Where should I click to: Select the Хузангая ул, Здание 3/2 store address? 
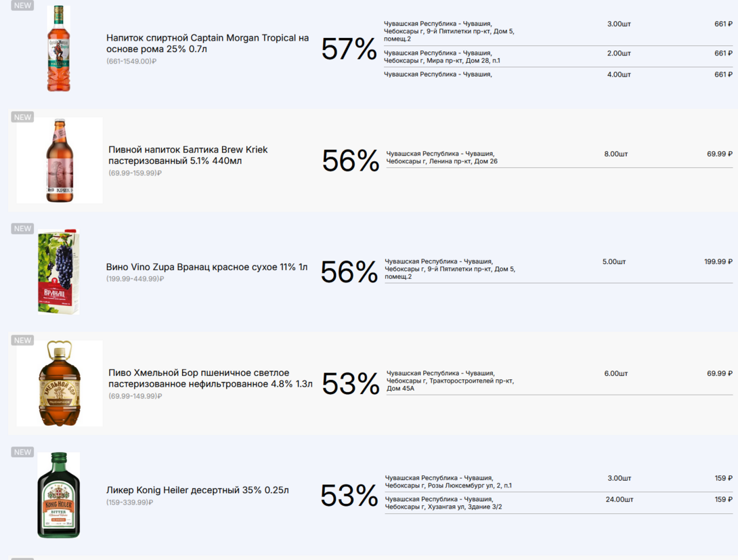click(443, 503)
